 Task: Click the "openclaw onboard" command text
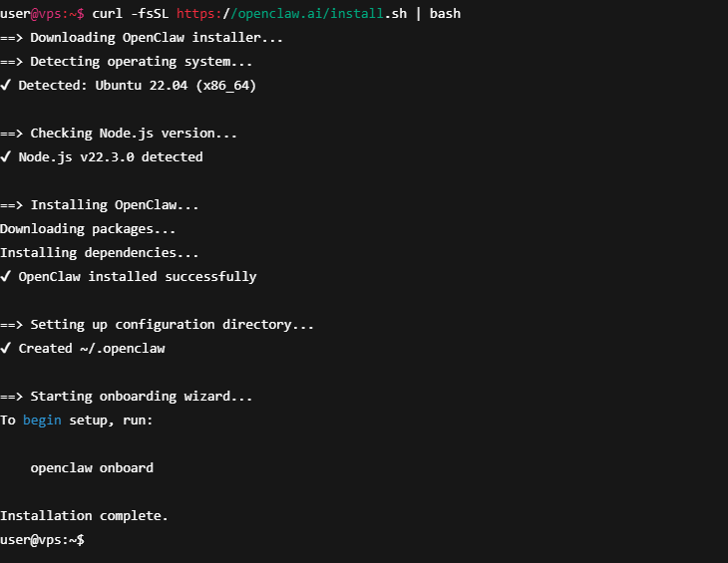pos(92,468)
